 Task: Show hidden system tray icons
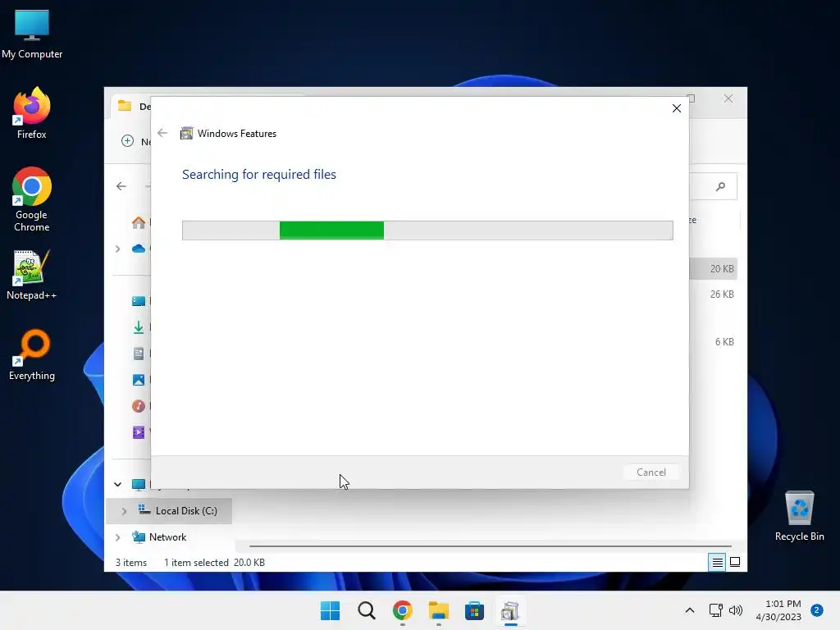pyautogui.click(x=689, y=610)
